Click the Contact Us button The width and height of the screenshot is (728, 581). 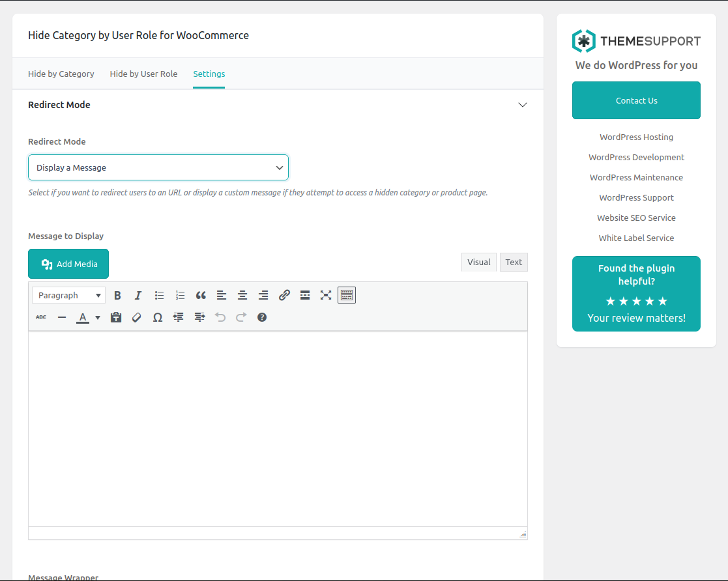coord(636,101)
